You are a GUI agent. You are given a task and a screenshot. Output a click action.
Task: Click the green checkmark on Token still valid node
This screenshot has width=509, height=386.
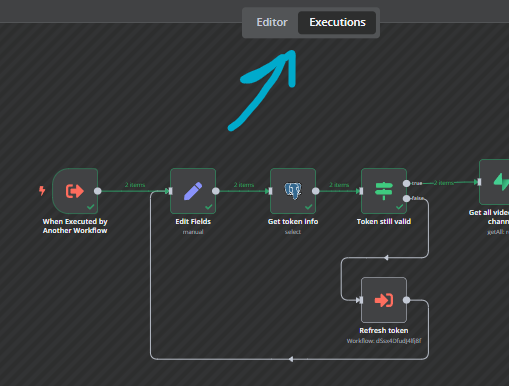pos(399,207)
